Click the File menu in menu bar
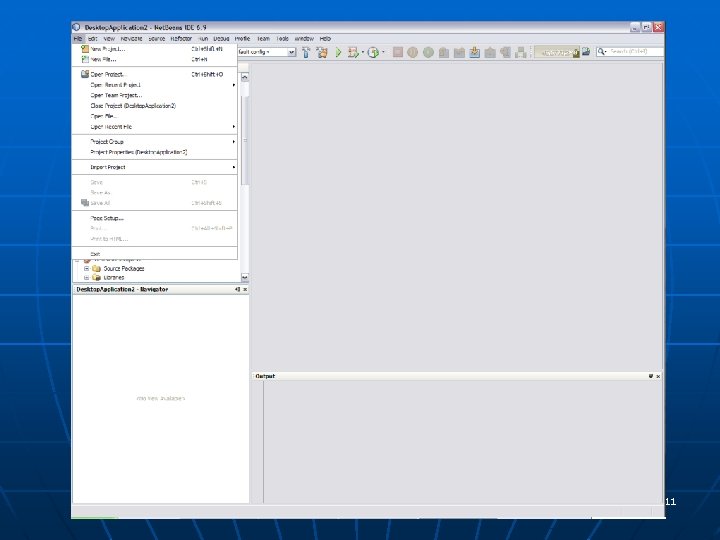Image resolution: width=720 pixels, height=540 pixels. [x=78, y=39]
